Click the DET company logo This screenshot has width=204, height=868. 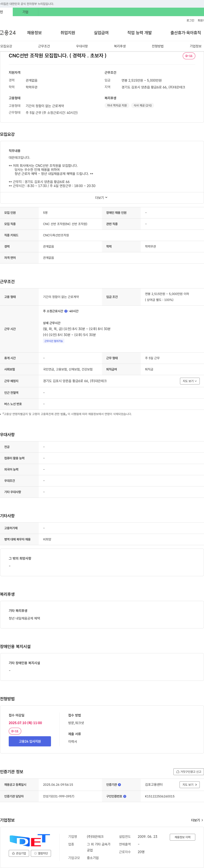coord(30,840)
